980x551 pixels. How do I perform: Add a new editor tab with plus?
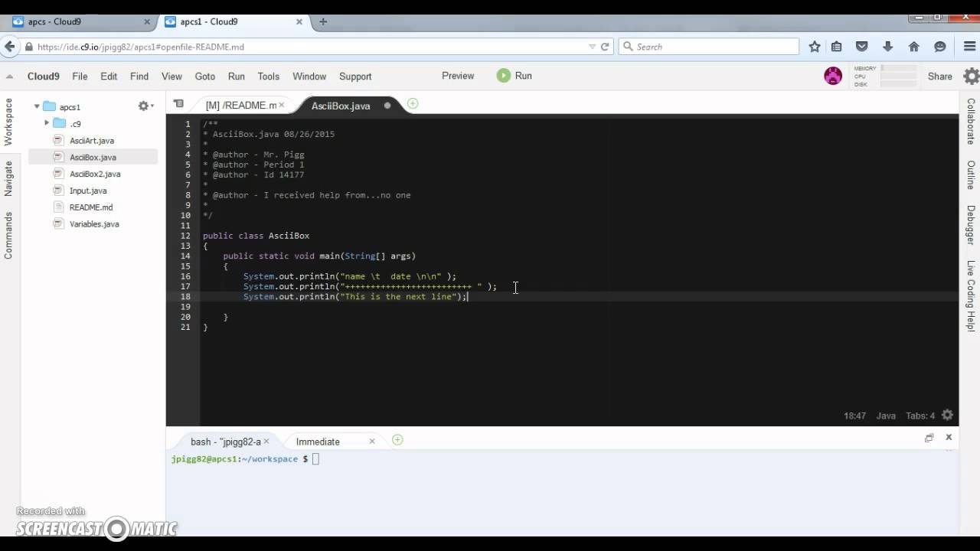tap(413, 103)
